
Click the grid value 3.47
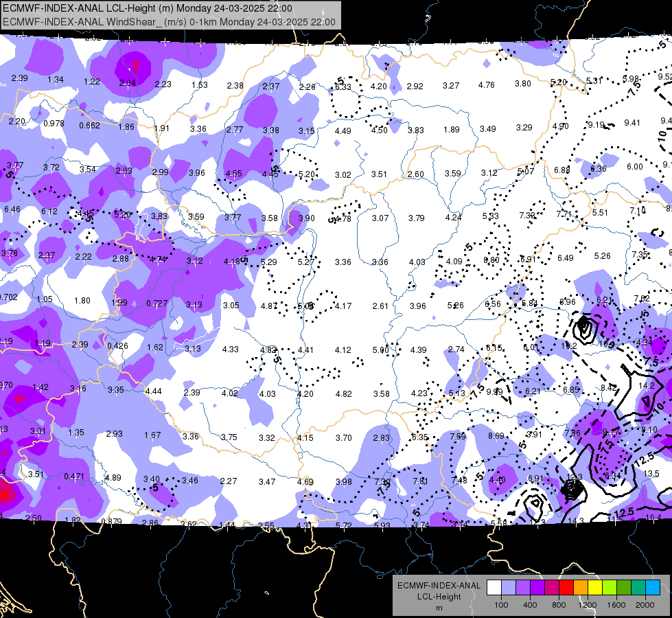click(x=267, y=482)
